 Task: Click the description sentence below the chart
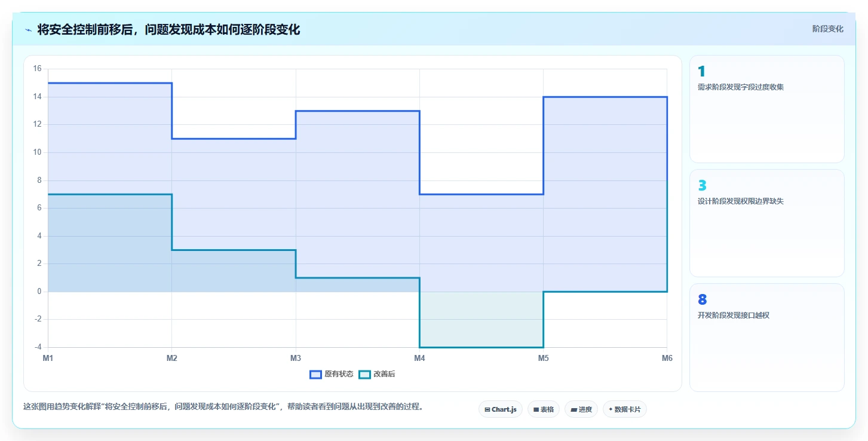point(223,406)
